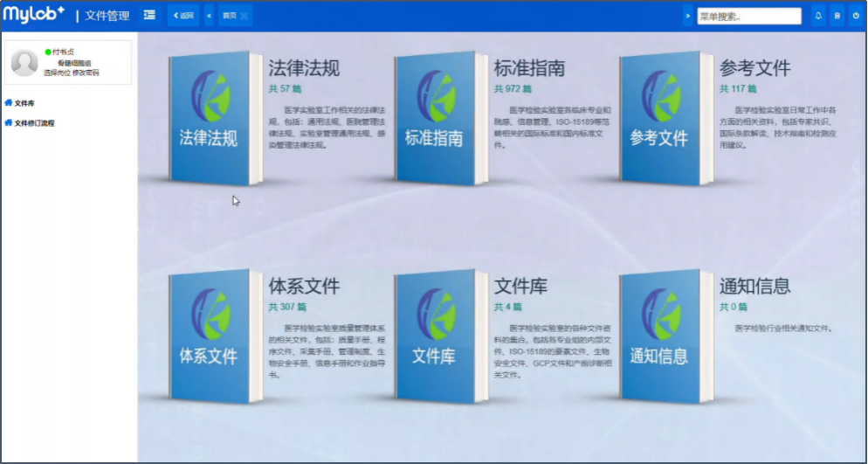Click the 共 4 篇 count
The width and height of the screenshot is (868, 464).
click(508, 307)
